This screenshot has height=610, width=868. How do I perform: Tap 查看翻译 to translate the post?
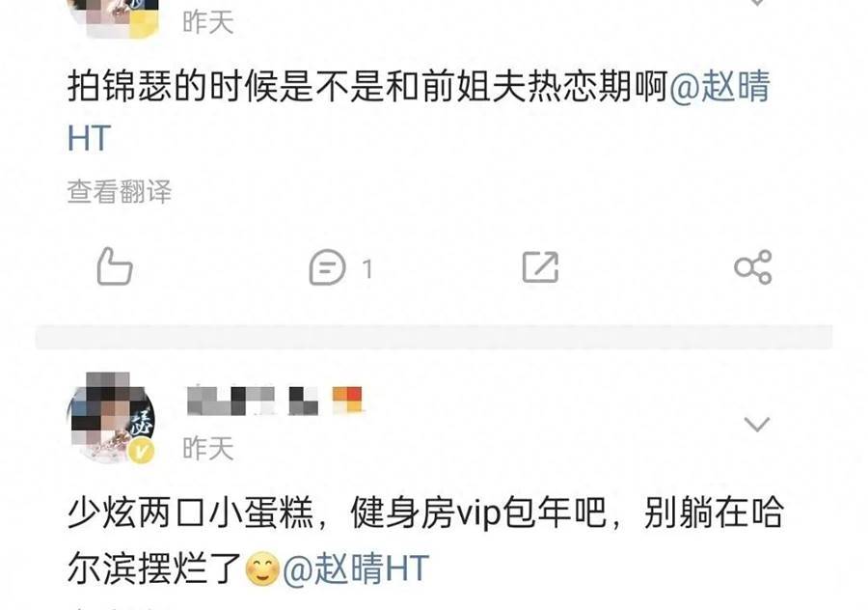tap(120, 191)
